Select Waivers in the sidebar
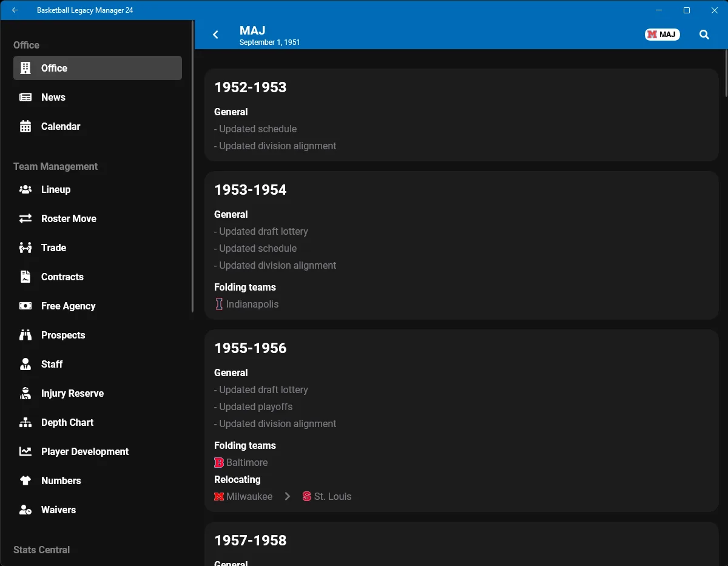The image size is (728, 566). [98, 510]
